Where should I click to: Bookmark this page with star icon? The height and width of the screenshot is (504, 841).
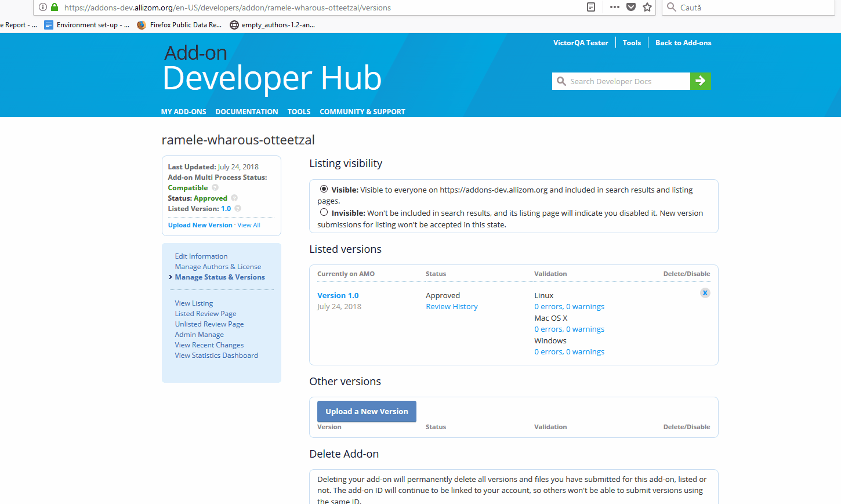click(x=647, y=7)
